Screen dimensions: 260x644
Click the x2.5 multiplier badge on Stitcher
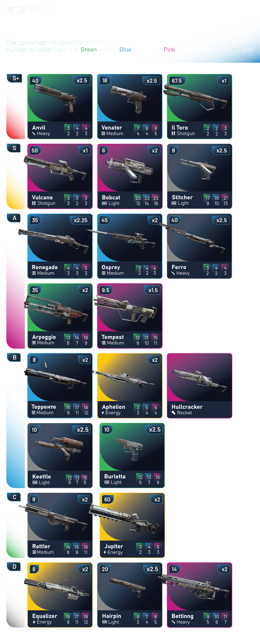[x=221, y=151]
